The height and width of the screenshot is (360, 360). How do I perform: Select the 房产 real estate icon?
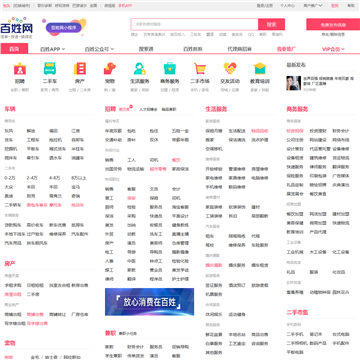click(x=80, y=69)
